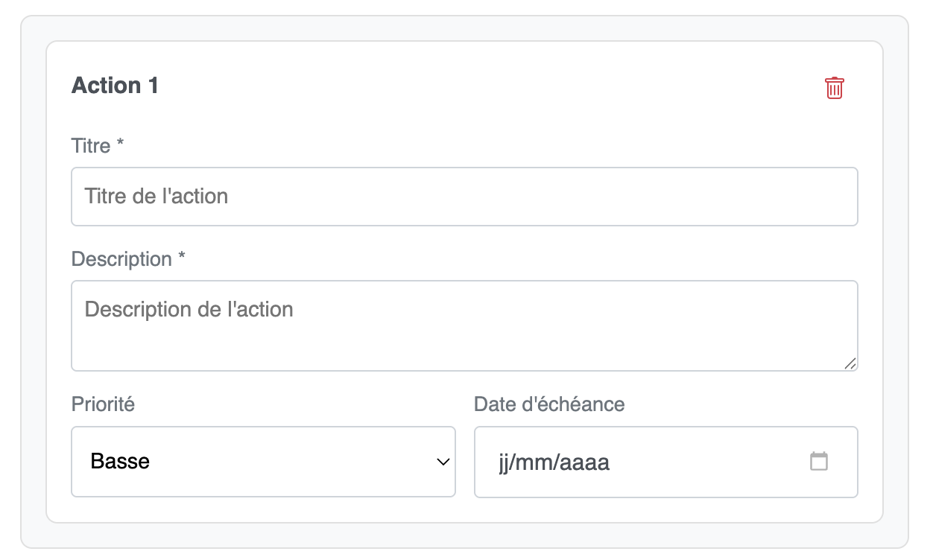
Task: Expand the Priorité dropdown chevron arrow
Action: (443, 462)
